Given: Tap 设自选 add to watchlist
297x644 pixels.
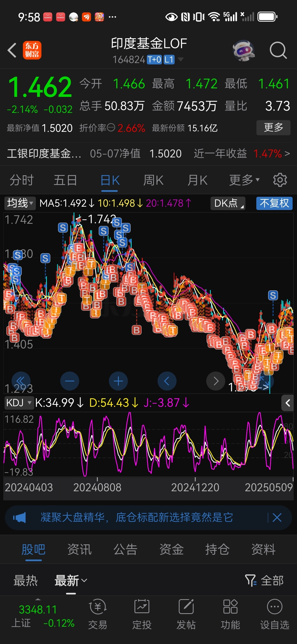Looking at the screenshot, I should [x=275, y=614].
